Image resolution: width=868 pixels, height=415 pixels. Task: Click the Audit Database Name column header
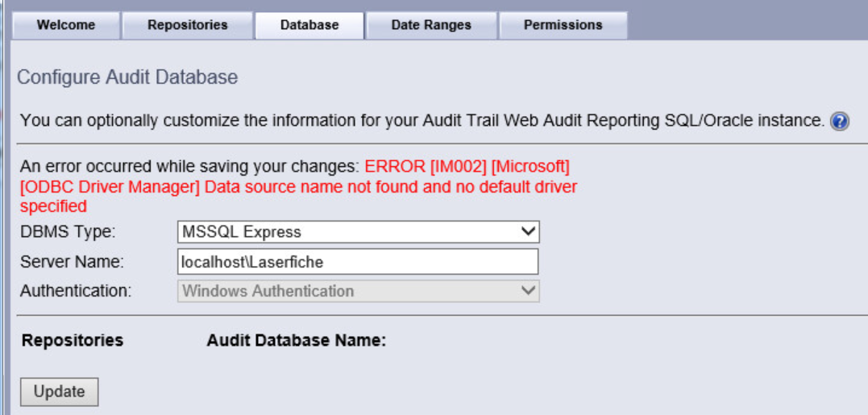[x=297, y=340]
